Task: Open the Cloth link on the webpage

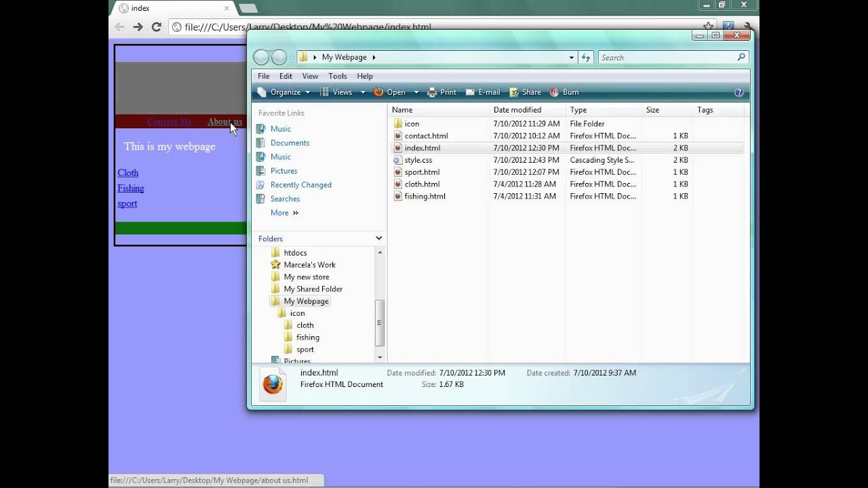Action: pos(127,173)
